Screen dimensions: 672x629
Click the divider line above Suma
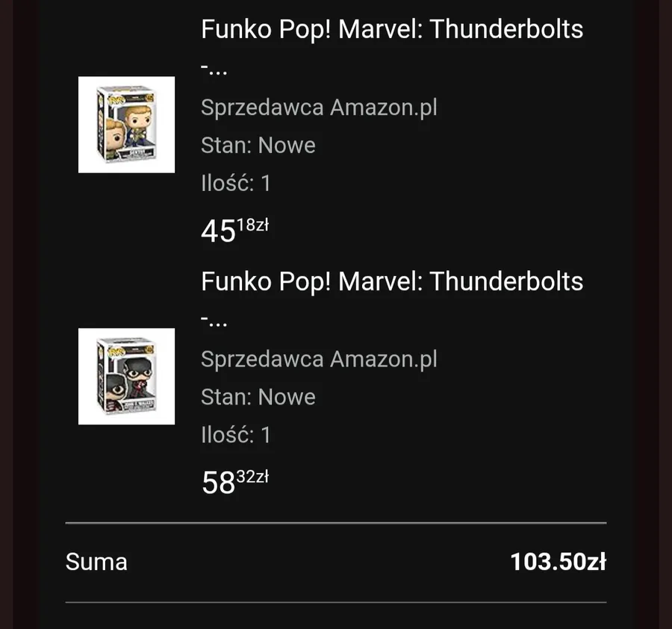pos(336,523)
